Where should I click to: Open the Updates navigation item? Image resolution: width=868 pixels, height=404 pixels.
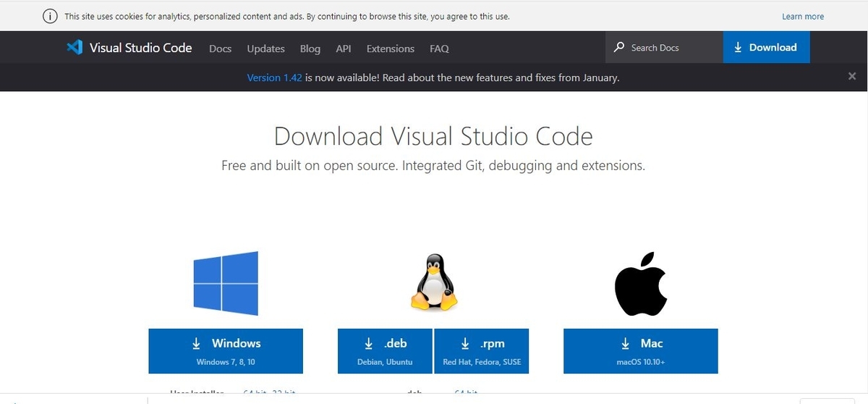[x=265, y=49]
